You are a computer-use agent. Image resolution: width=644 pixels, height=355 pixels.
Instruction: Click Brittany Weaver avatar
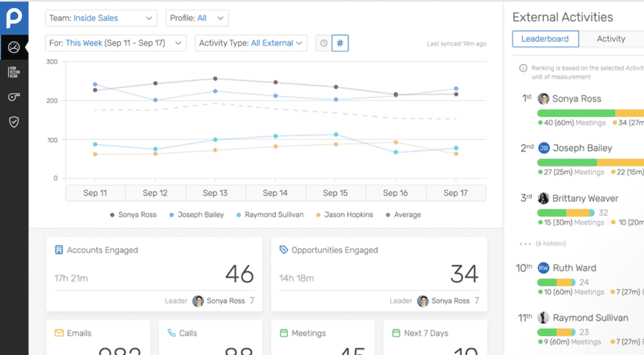click(543, 198)
